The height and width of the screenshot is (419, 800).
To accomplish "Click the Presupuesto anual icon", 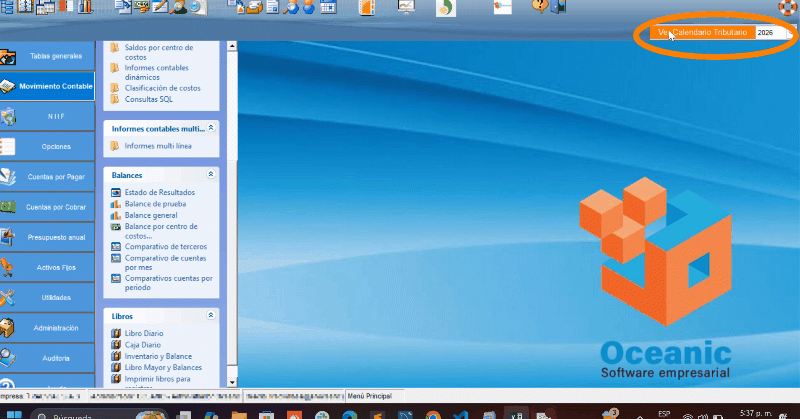I will 8,237.
